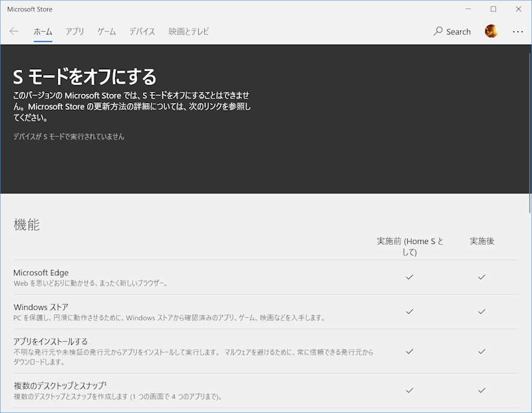Screen dimensions: 532x413
Task: Click the back arrow in navigation bar
Action: coord(14,31)
